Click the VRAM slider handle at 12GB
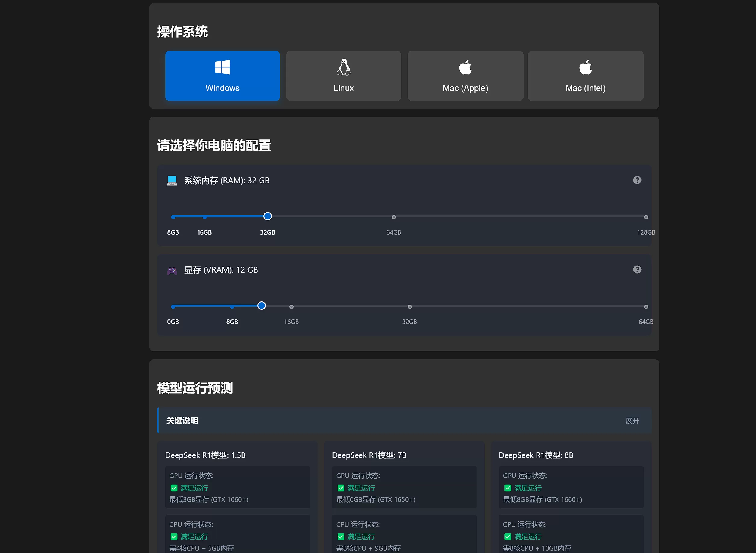Screen dimensions: 756x553 tap(262, 306)
